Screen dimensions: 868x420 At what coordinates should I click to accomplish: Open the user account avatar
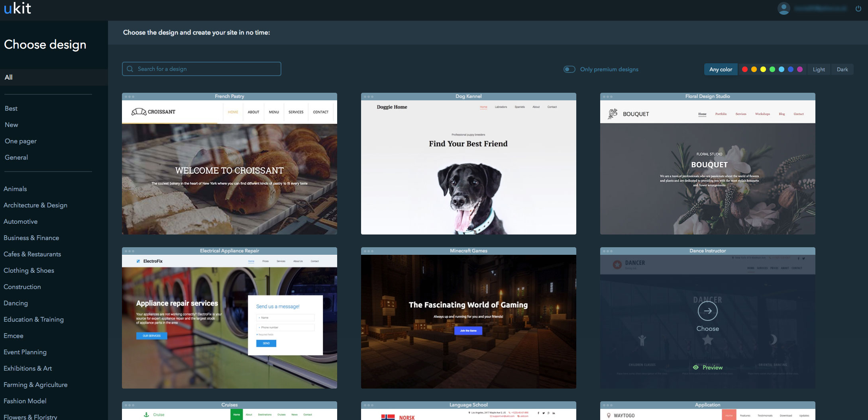click(784, 9)
